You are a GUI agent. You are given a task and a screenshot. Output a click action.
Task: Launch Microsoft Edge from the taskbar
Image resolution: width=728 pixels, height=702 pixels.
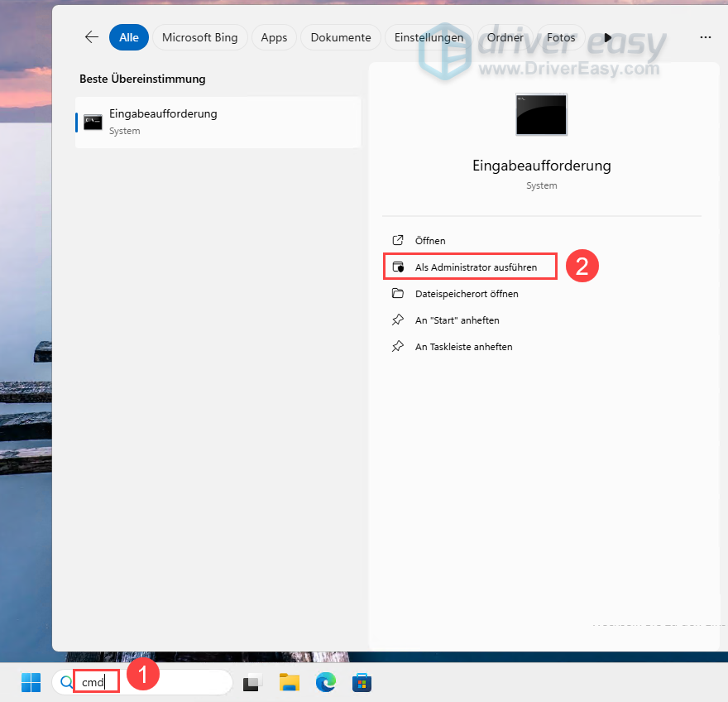(325, 682)
